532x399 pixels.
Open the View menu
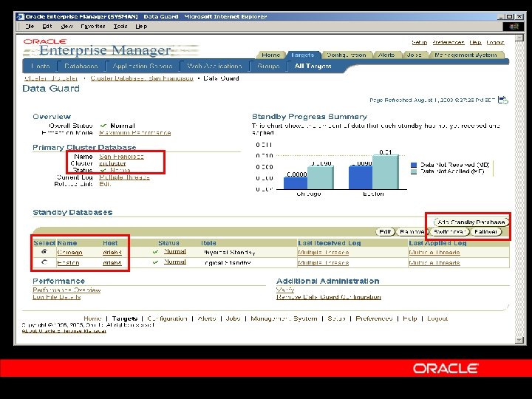point(66,26)
